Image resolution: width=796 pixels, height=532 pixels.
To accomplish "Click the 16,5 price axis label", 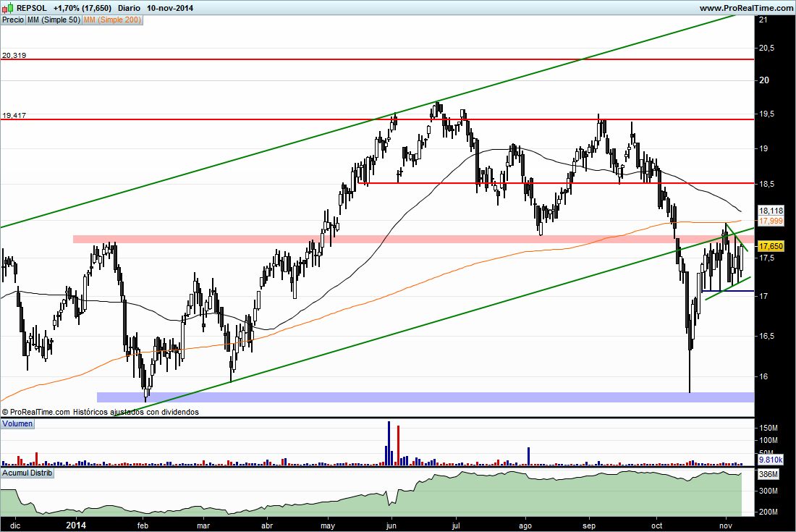I will point(767,336).
